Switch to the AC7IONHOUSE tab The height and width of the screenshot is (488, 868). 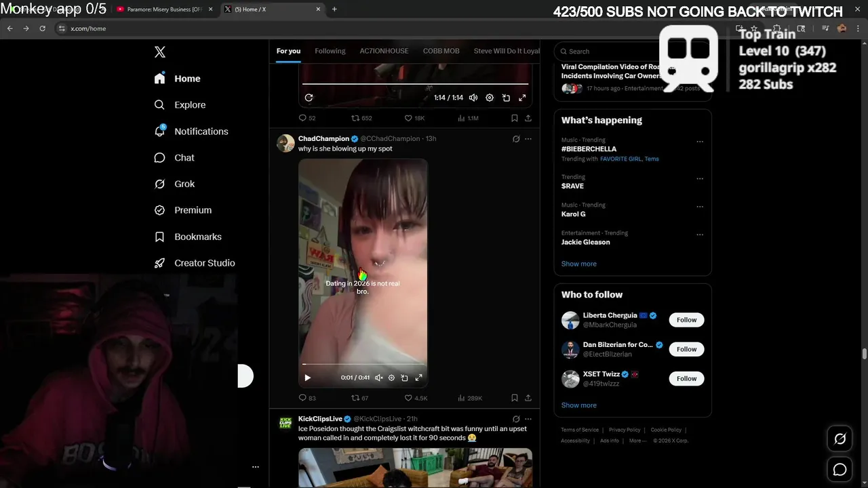[x=384, y=51]
